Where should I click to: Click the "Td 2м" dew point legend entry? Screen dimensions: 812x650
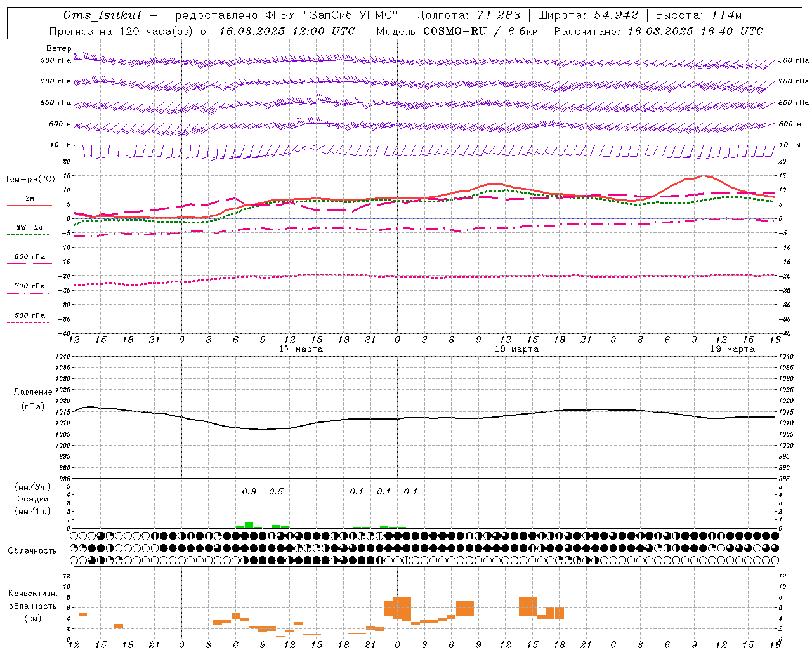(x=29, y=227)
